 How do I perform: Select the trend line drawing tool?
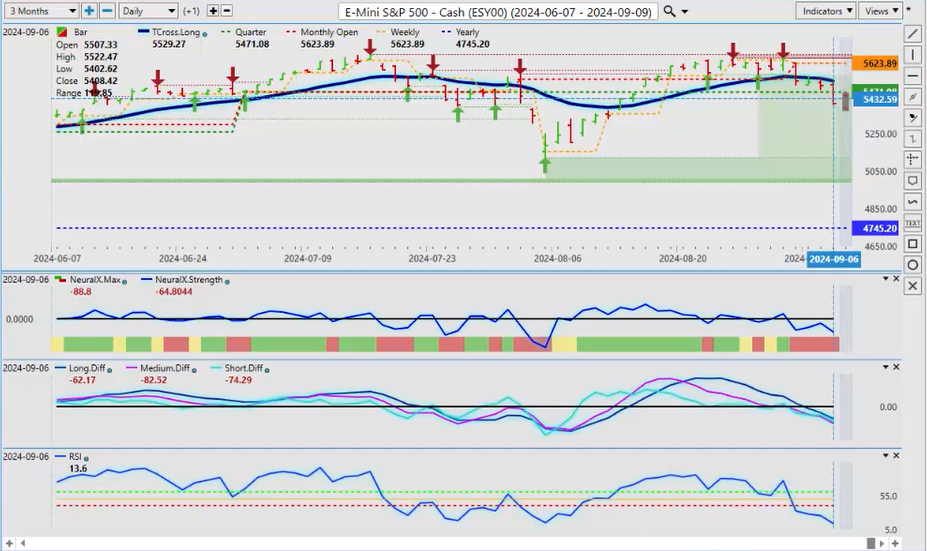[913, 34]
